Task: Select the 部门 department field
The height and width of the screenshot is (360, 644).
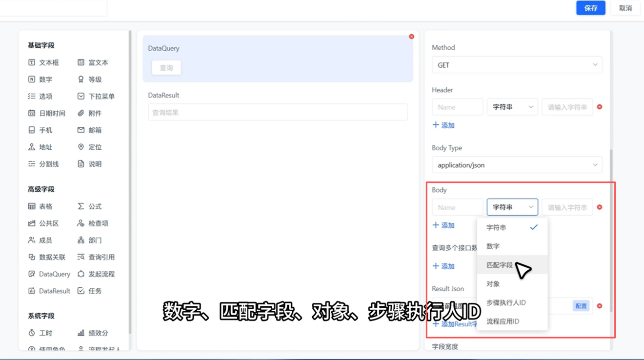Action: (89, 240)
